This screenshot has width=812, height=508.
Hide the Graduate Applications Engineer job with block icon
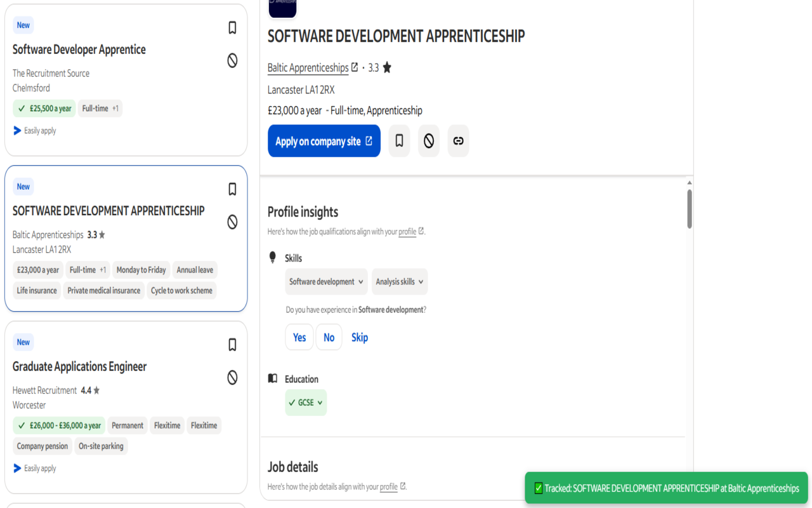coord(232,377)
